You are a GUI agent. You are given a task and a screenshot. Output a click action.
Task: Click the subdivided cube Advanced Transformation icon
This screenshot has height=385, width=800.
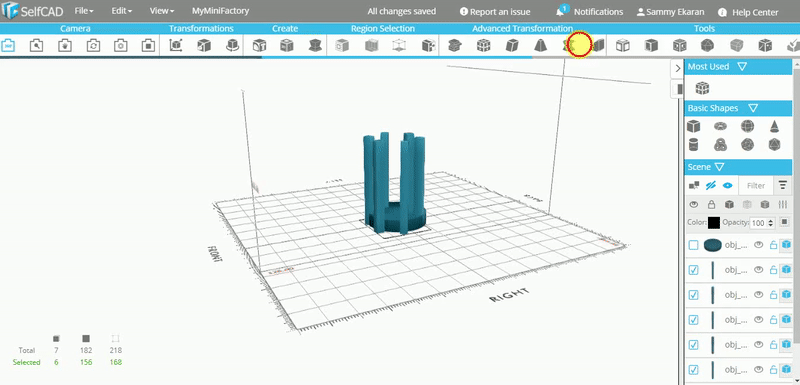click(483, 45)
